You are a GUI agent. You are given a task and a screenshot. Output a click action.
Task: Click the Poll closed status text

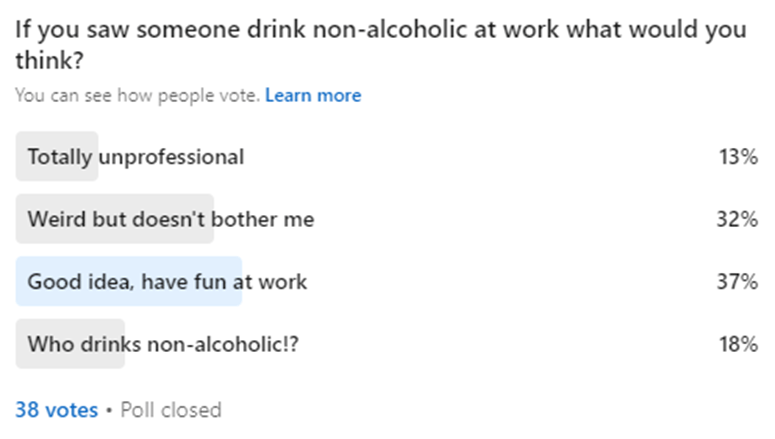(x=170, y=410)
